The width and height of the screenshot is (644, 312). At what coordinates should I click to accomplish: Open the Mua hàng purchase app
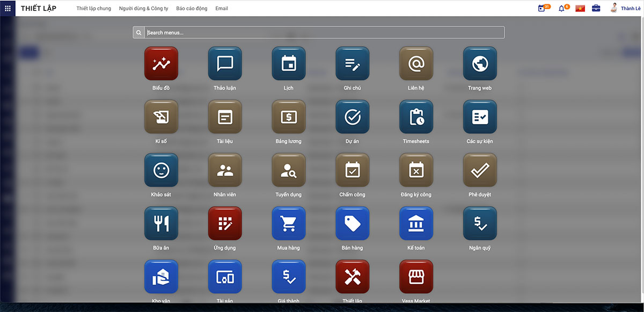click(289, 223)
